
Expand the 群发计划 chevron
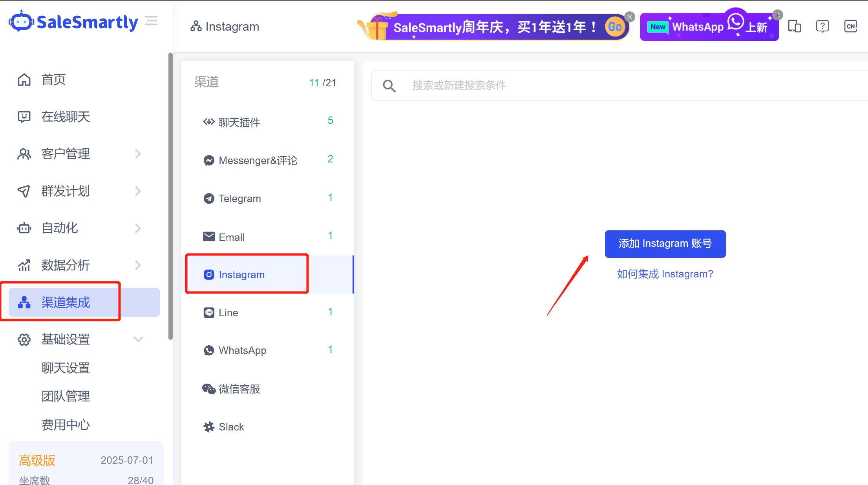click(x=138, y=191)
